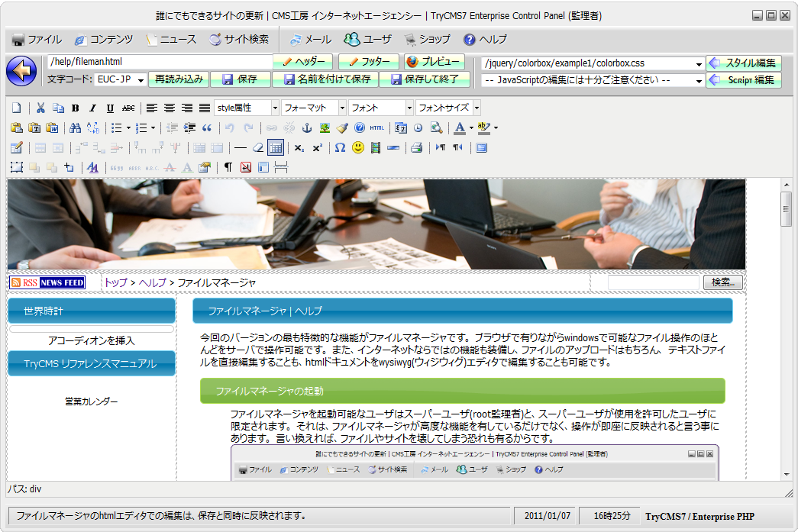The width and height of the screenshot is (798, 532).
Task: Insert blockquote using the quote icon
Action: pyautogui.click(x=206, y=128)
